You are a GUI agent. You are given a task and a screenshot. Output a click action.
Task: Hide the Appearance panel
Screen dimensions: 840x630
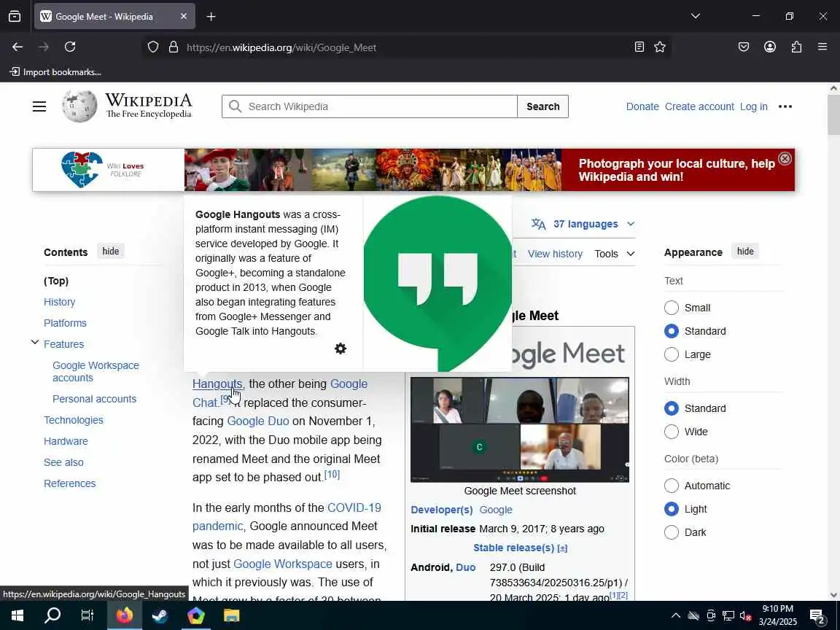tap(745, 252)
